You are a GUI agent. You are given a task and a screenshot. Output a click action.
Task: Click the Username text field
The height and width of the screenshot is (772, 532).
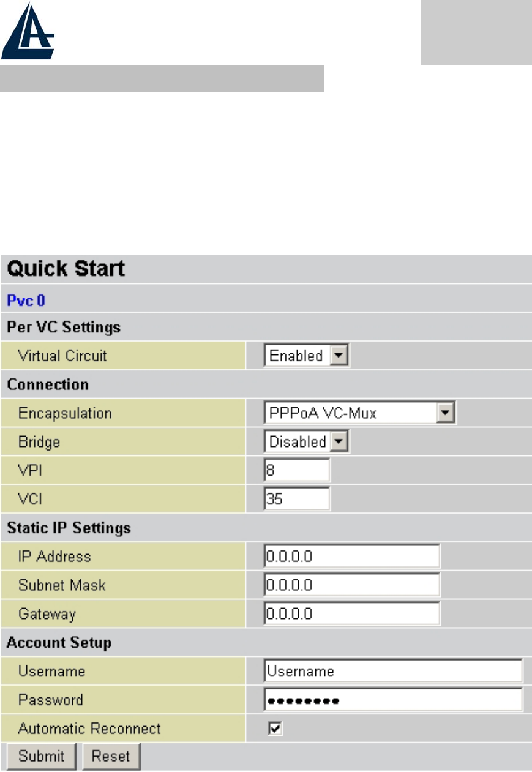[393, 671]
